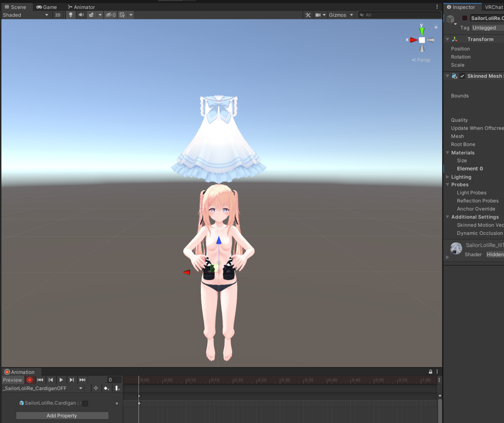Toggle the orientation gizmo lock icon

click(x=436, y=27)
